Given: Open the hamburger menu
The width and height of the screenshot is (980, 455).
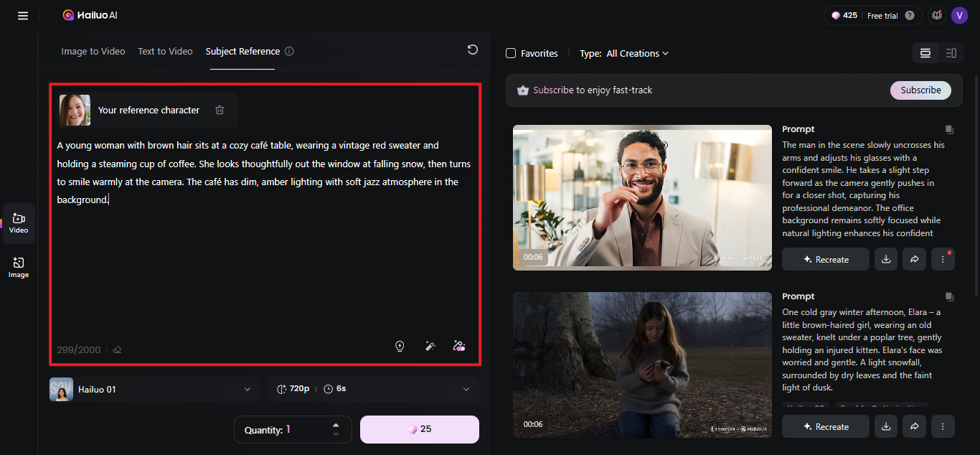Looking at the screenshot, I should (x=23, y=15).
